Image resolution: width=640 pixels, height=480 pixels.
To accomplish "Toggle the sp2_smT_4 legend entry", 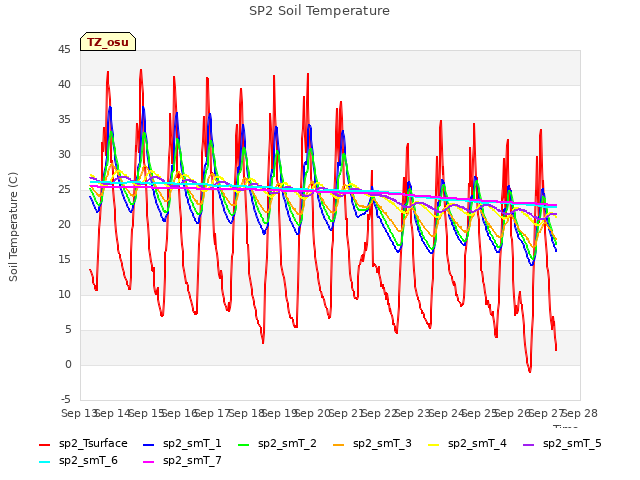I will point(467,444).
